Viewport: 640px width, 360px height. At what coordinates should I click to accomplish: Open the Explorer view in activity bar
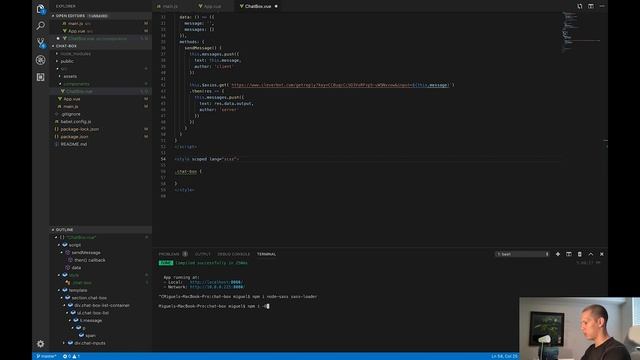pos(40,9)
